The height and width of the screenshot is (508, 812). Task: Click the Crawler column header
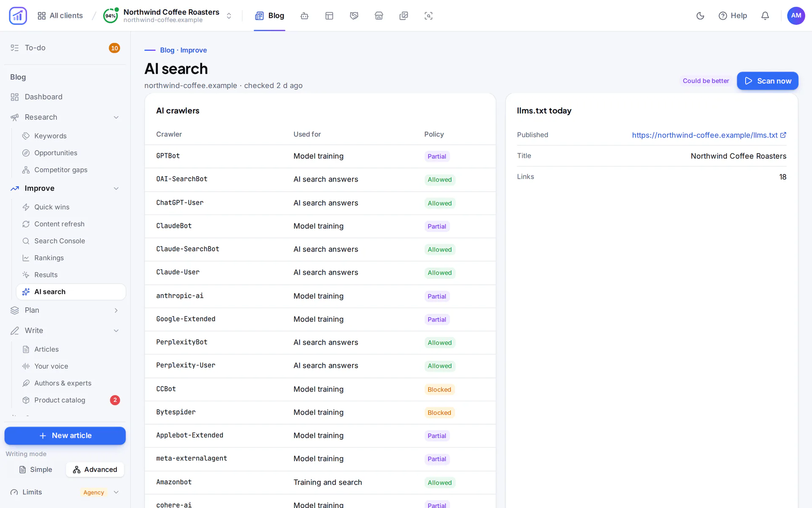169,134
